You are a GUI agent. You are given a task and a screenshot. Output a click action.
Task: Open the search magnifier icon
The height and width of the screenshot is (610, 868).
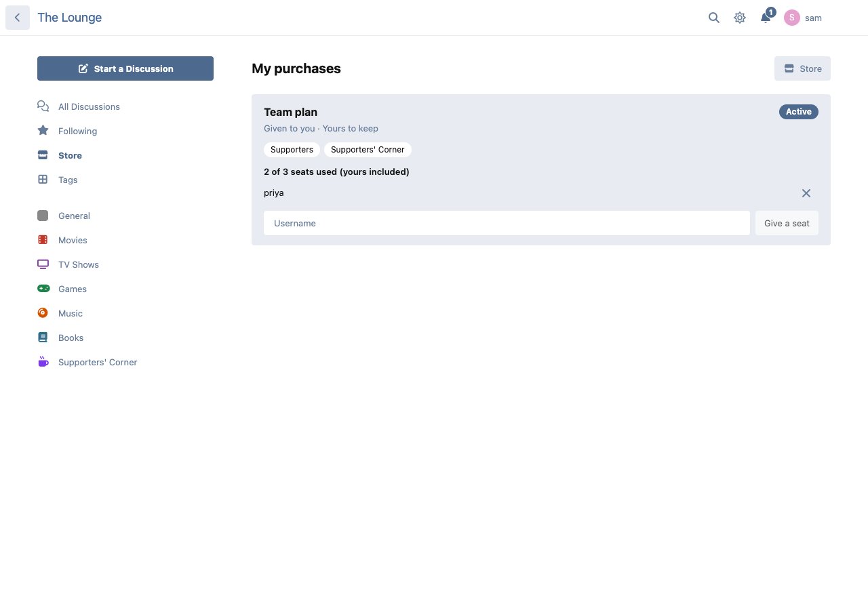point(714,18)
